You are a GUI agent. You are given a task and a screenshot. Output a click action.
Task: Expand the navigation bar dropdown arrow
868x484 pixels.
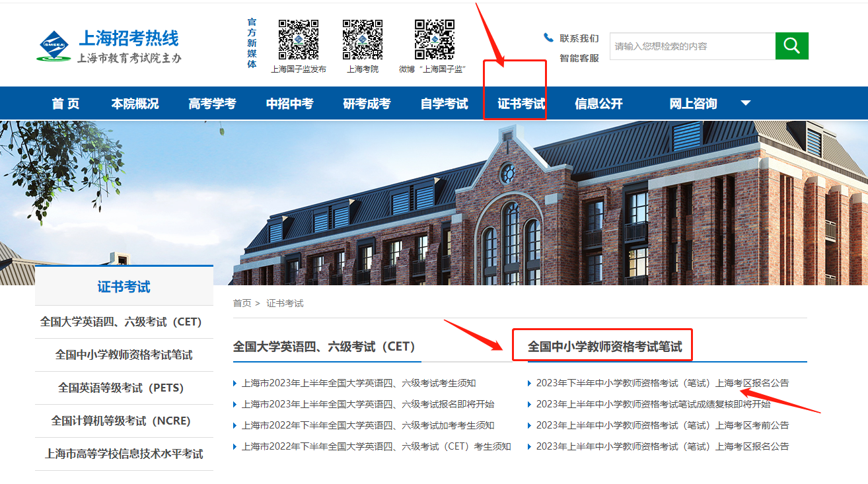click(745, 103)
